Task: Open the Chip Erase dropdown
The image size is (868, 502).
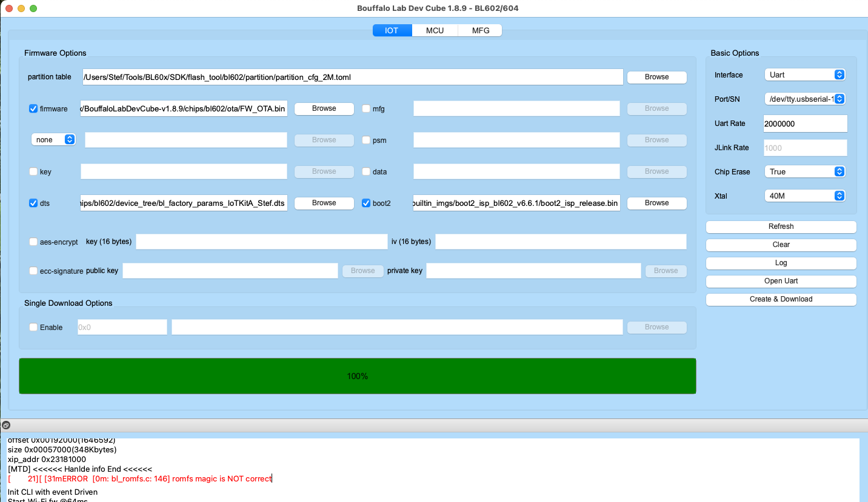Action: tap(804, 171)
